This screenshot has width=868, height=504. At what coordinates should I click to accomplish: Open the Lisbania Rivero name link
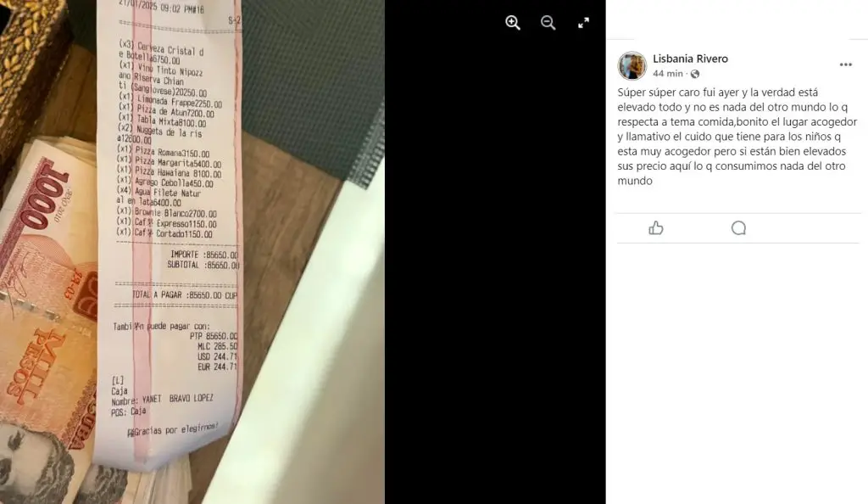point(690,59)
